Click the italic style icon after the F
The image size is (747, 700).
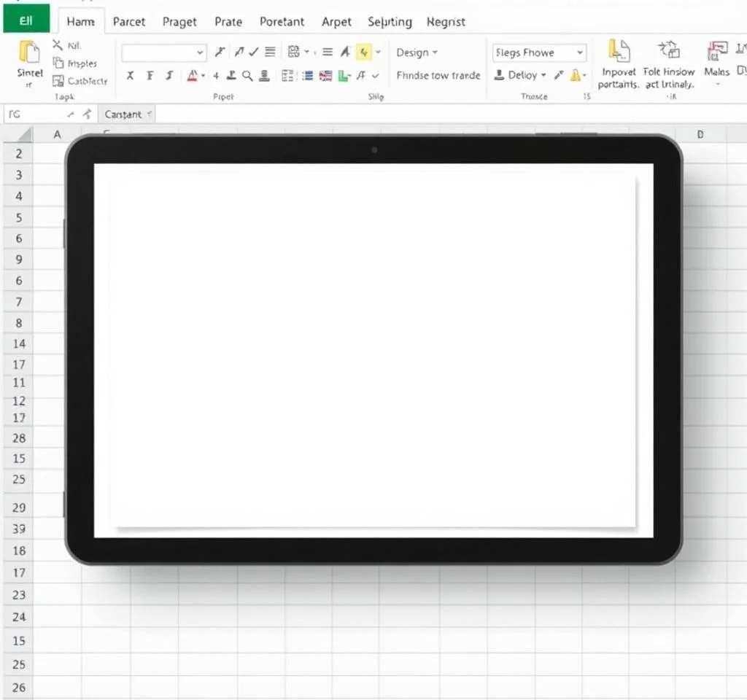coord(169,75)
